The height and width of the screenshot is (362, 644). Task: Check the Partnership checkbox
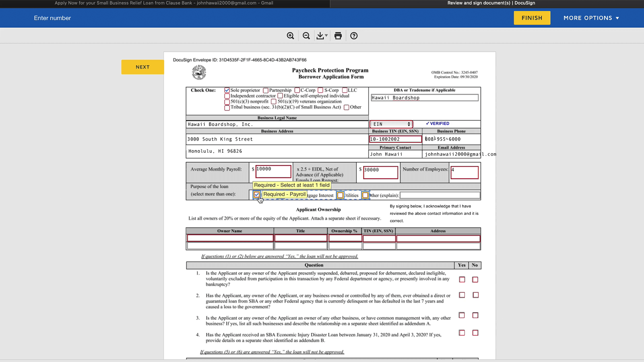266,90
